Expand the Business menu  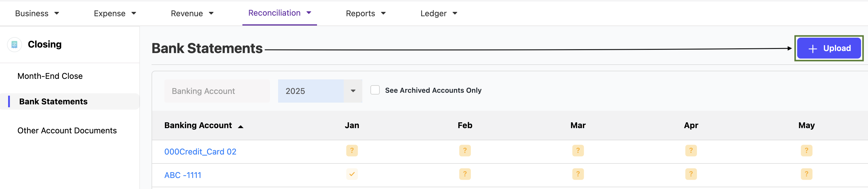37,13
